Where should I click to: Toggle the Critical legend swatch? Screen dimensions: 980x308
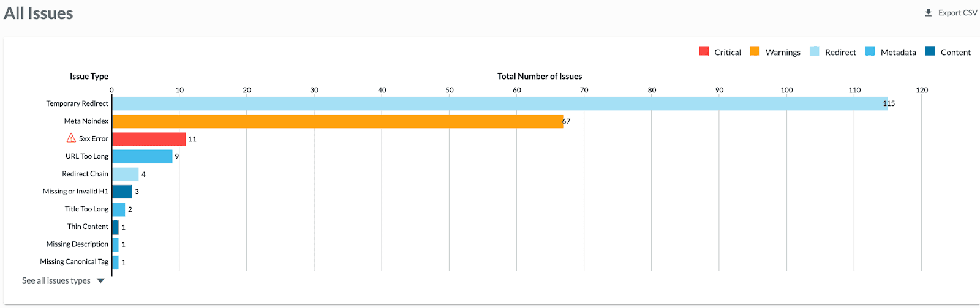tap(704, 51)
